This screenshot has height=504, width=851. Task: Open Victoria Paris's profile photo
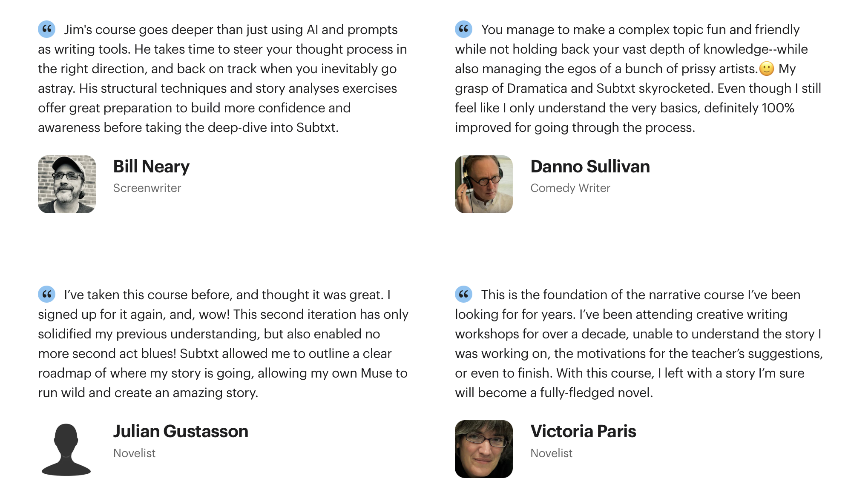[484, 449]
